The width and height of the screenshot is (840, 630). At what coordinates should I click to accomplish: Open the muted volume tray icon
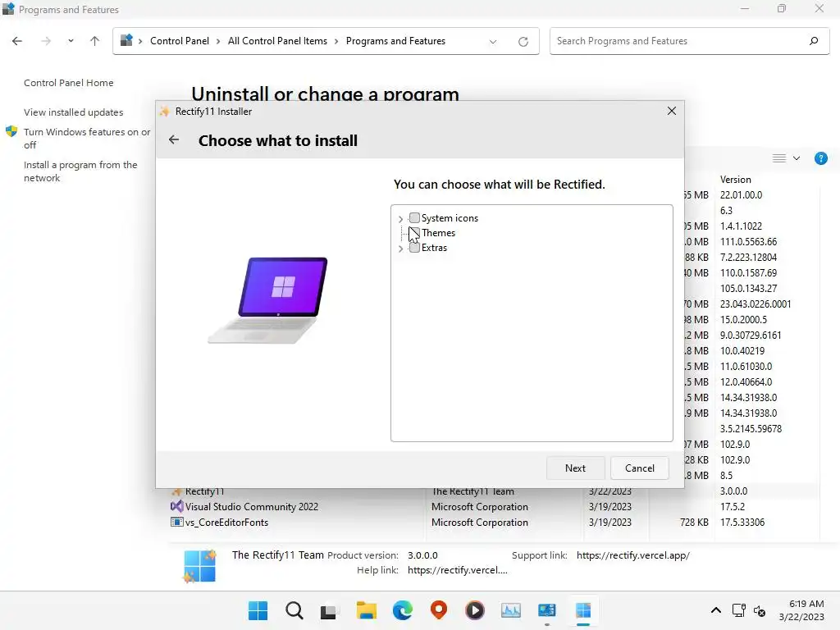point(760,610)
